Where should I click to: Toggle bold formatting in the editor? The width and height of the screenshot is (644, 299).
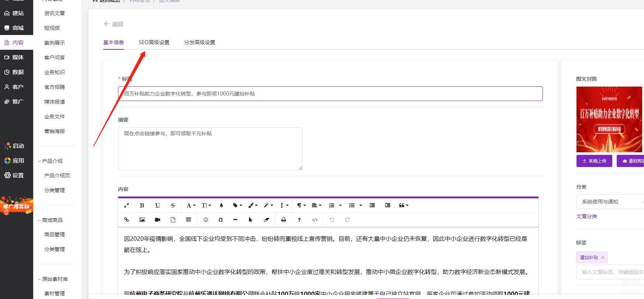click(142, 205)
